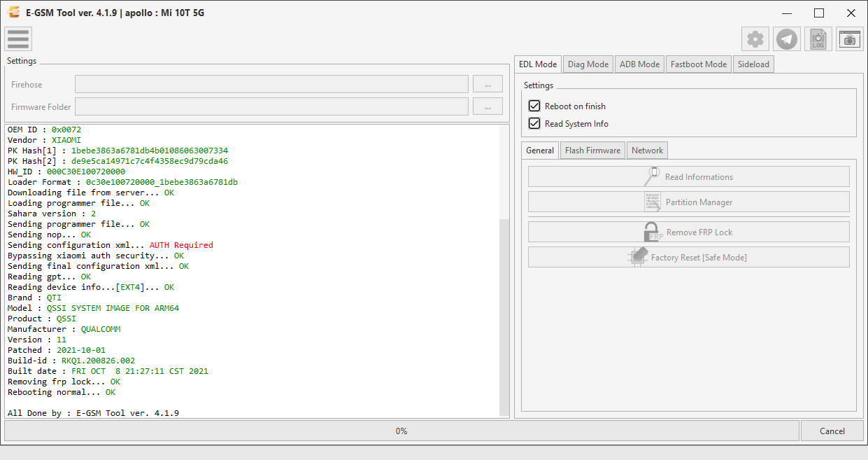
Task: Toggle Reboot on finish checkbox
Action: pyautogui.click(x=534, y=106)
